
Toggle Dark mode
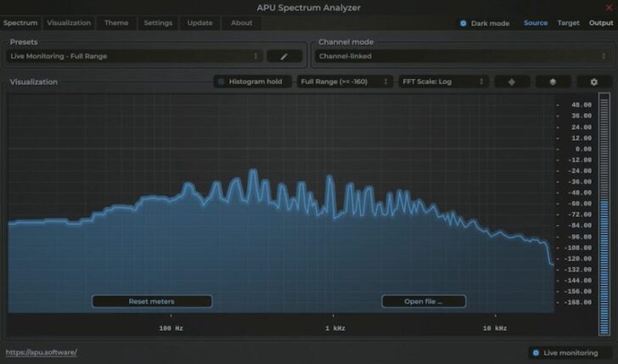tap(485, 23)
